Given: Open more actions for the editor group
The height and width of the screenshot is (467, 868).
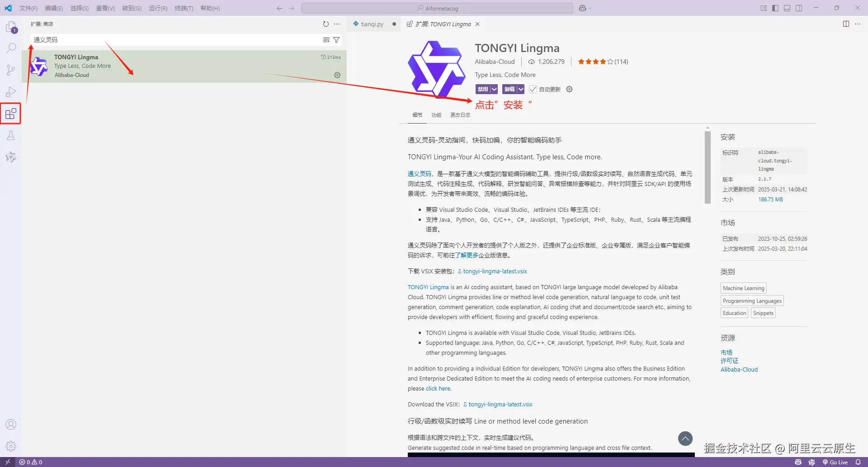Looking at the screenshot, I should click(x=858, y=24).
